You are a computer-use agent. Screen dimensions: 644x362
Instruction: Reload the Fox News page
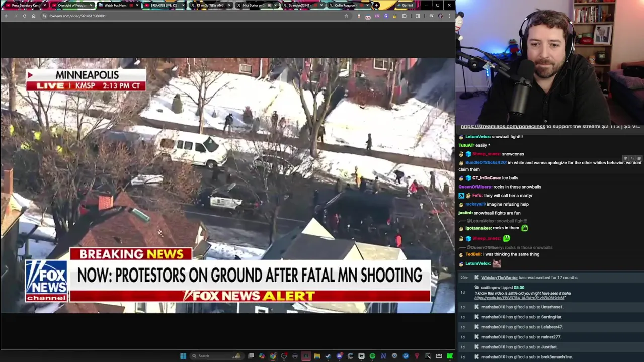24,16
